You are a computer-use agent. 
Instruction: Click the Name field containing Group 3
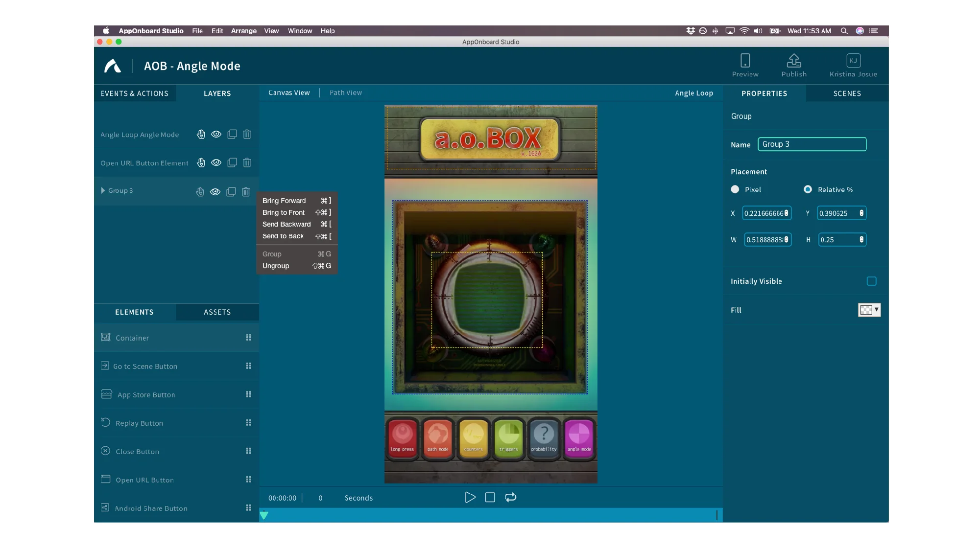tap(812, 144)
